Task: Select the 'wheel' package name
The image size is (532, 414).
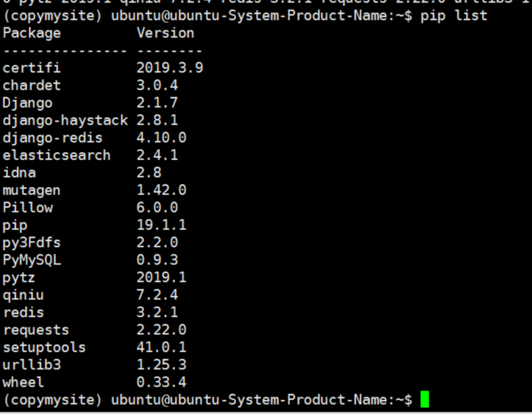Action: 24,382
